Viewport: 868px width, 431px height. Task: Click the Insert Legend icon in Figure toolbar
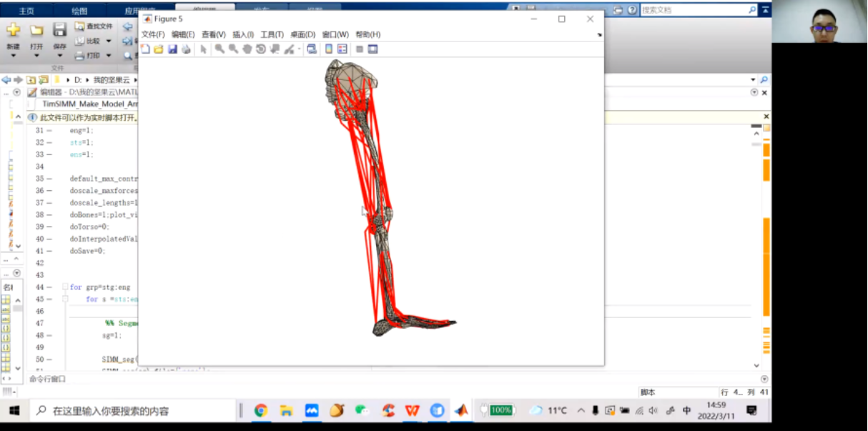(342, 49)
